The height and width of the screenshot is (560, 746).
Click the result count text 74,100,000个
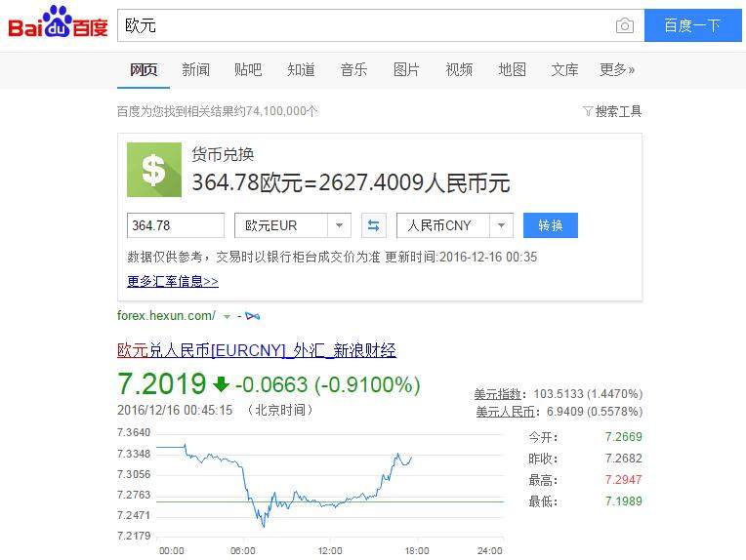coord(281,111)
